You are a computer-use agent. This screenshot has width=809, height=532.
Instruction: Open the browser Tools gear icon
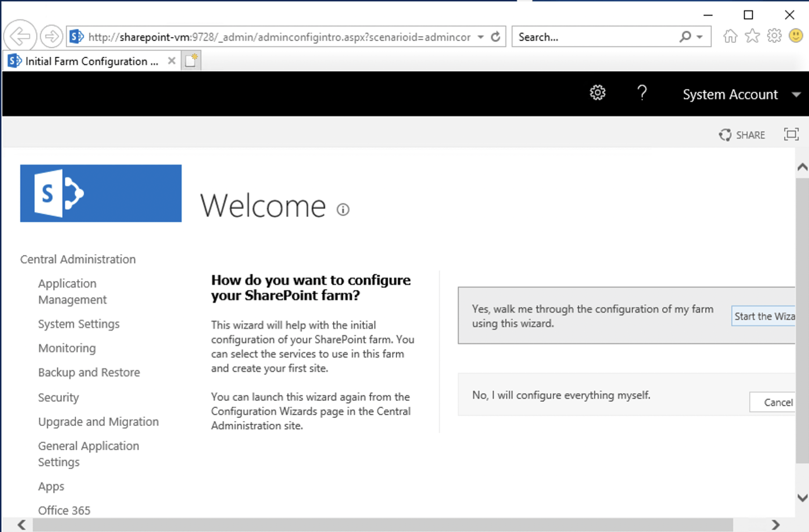(x=774, y=36)
